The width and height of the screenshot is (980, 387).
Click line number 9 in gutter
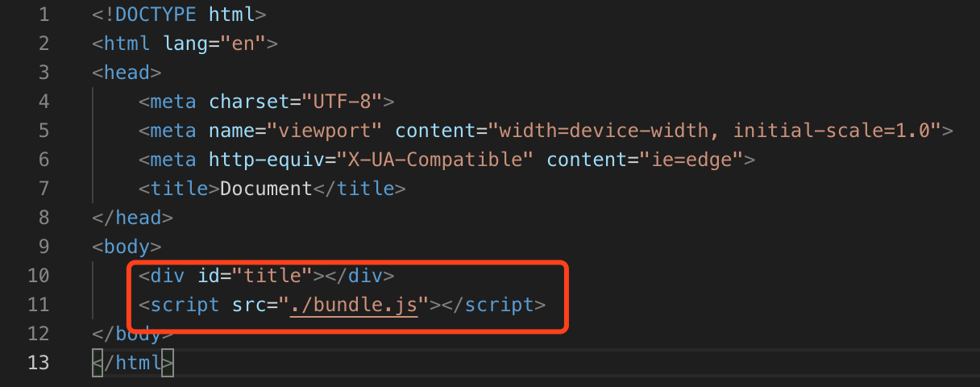(43, 247)
